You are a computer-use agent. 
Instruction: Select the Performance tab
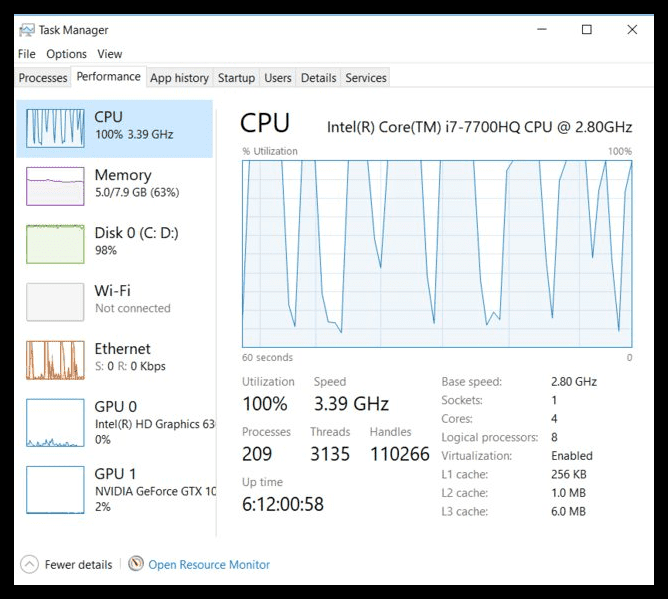pos(109,77)
